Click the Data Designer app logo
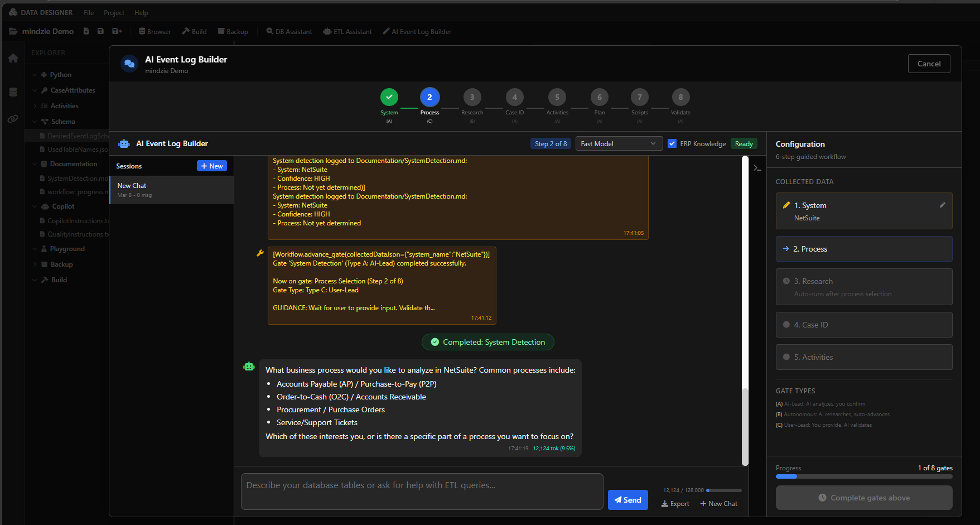The image size is (980, 525). [13, 12]
